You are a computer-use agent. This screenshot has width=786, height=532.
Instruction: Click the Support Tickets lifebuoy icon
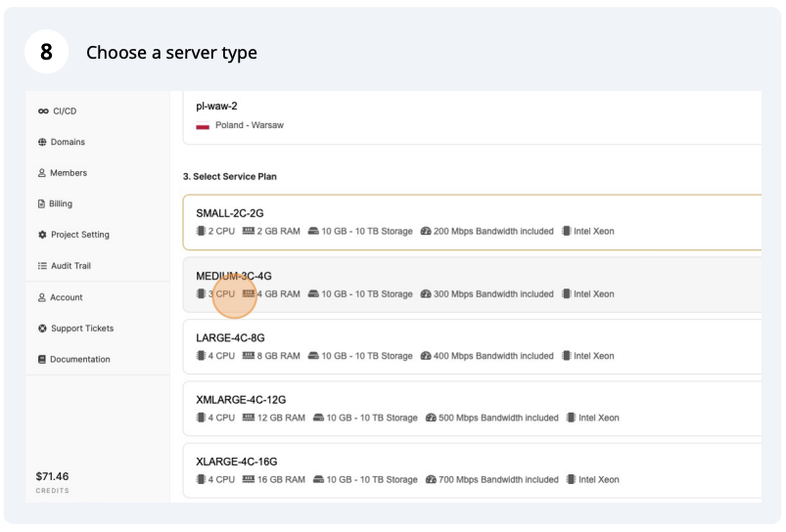pos(42,329)
